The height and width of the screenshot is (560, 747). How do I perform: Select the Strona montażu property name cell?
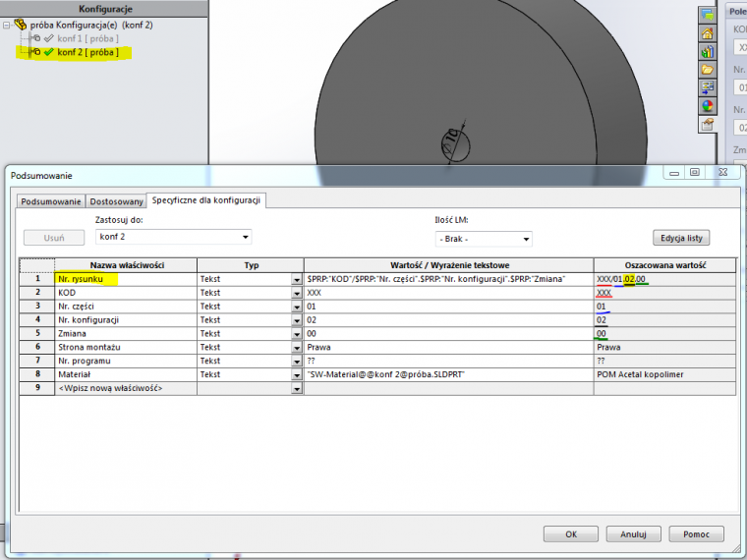tap(126, 347)
